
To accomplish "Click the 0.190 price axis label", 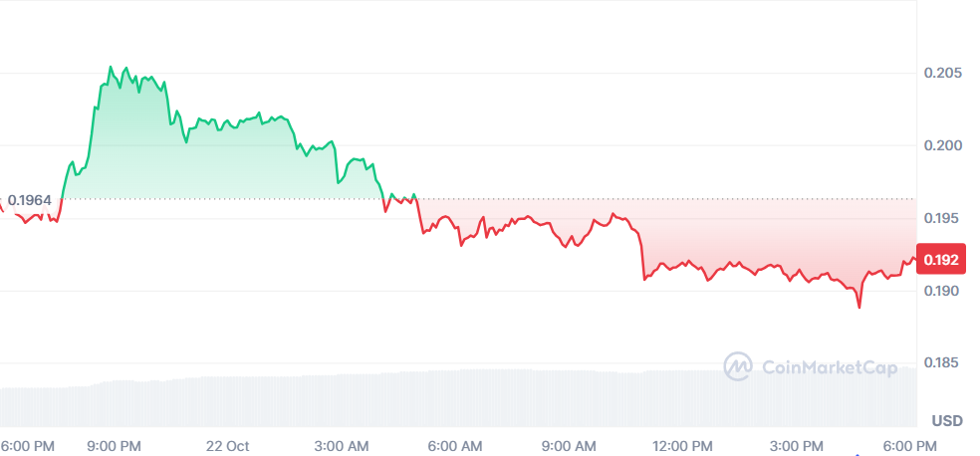I will coord(941,292).
